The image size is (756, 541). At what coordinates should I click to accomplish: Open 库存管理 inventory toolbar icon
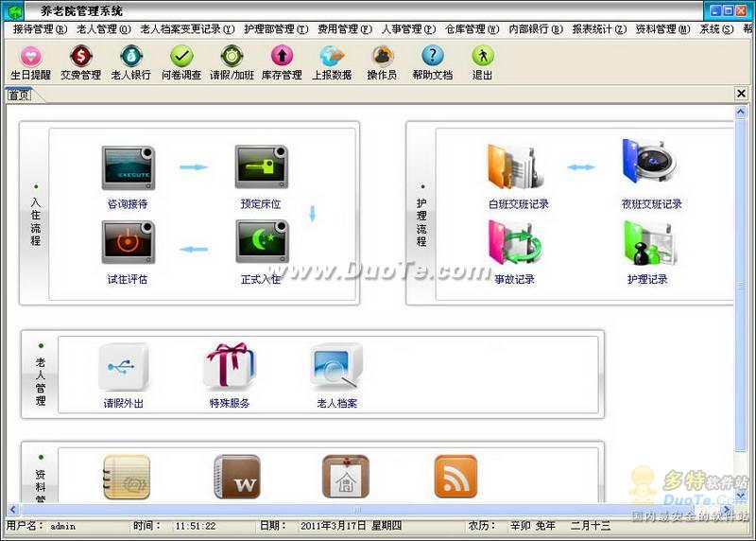click(282, 61)
